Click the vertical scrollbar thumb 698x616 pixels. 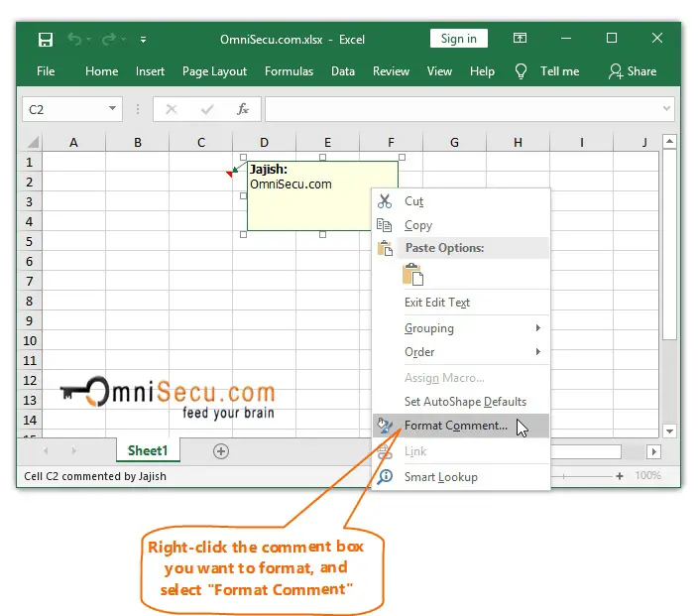click(669, 244)
